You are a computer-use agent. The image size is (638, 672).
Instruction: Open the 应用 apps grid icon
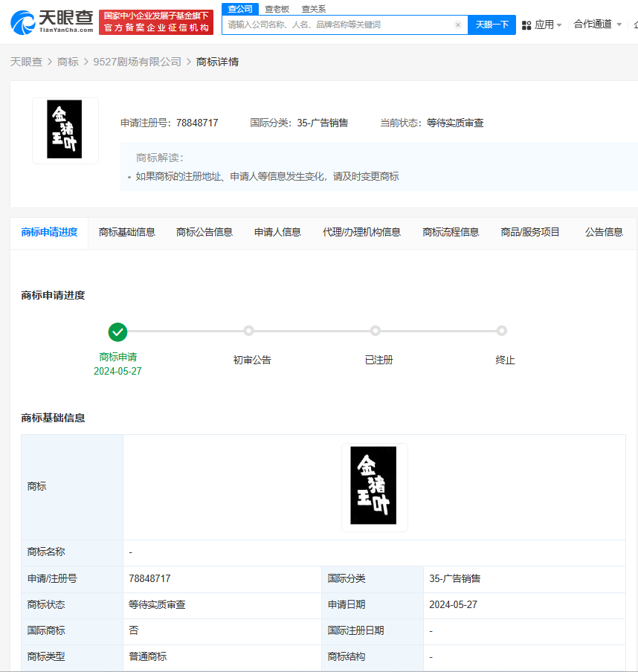pyautogui.click(x=526, y=24)
